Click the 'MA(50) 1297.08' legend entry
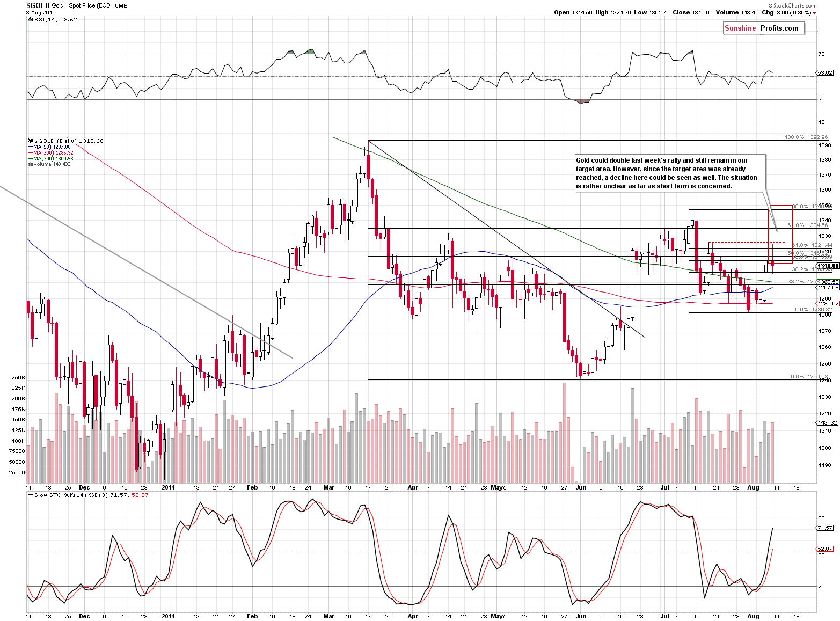The height and width of the screenshot is (621, 840). coord(52,147)
